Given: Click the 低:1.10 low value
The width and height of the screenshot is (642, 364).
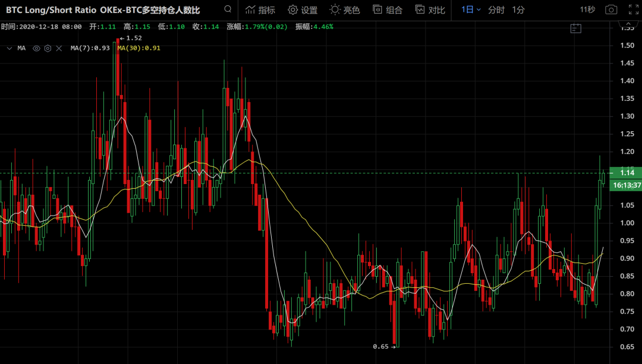Looking at the screenshot, I should tap(171, 27).
